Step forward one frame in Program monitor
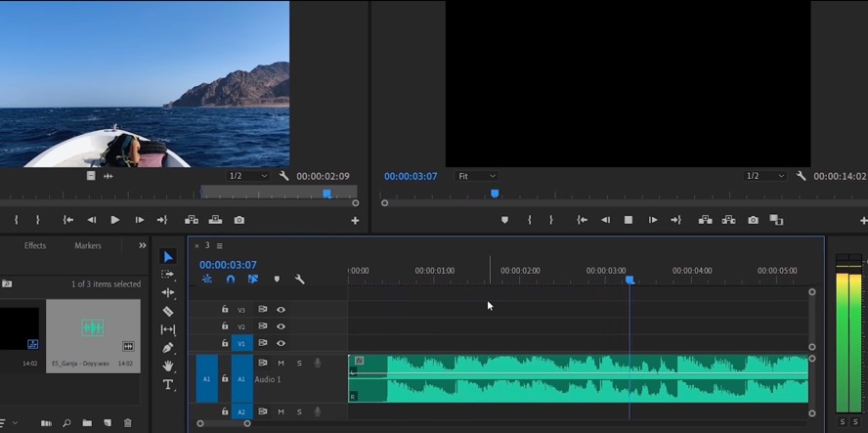868x433 pixels. coord(653,220)
